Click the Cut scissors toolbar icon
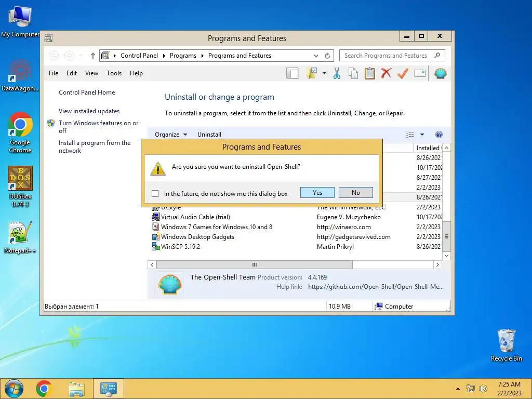 click(337, 73)
